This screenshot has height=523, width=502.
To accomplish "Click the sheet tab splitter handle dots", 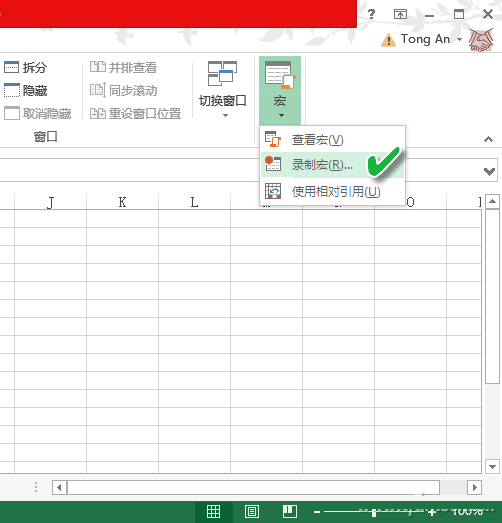I will tap(36, 487).
